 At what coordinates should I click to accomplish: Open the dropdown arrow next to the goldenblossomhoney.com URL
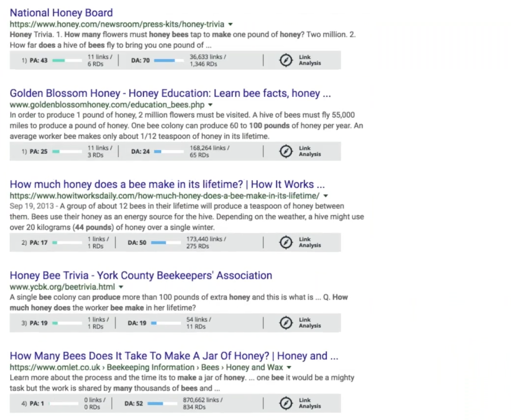pyautogui.click(x=210, y=105)
